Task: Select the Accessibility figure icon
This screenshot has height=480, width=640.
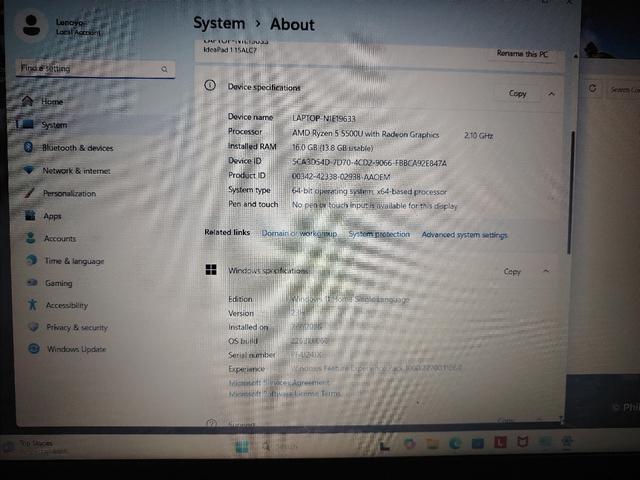Action: coord(33,304)
